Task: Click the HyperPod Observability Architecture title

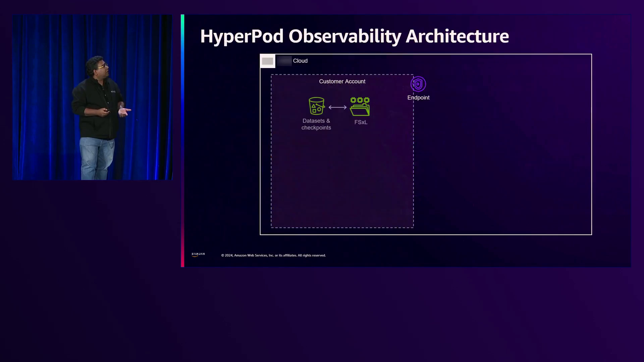Action: (354, 36)
